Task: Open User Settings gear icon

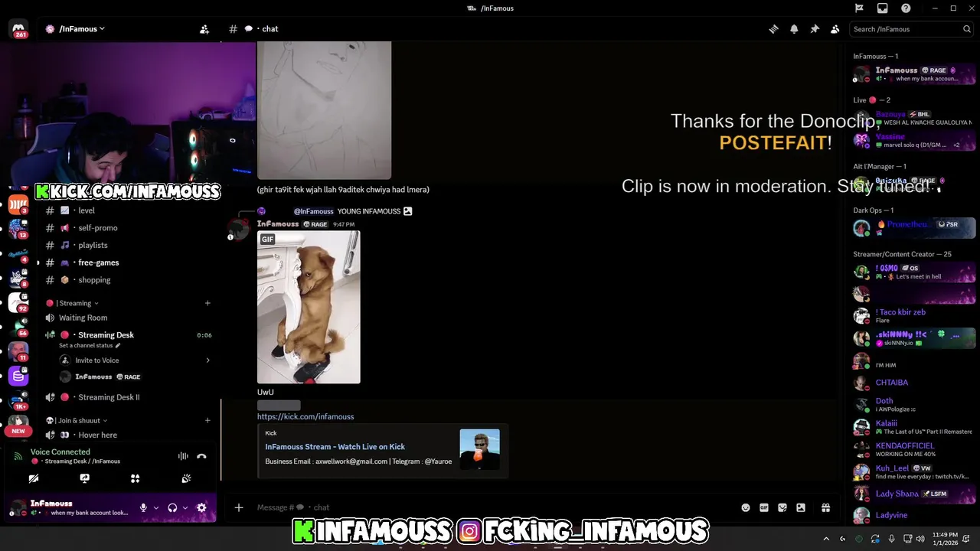Action: point(201,507)
